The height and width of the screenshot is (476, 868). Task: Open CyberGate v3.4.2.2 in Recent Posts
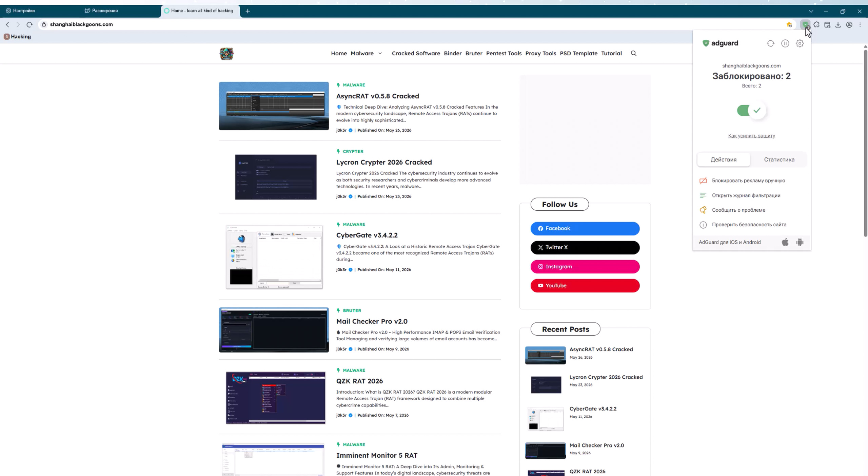pos(593,409)
